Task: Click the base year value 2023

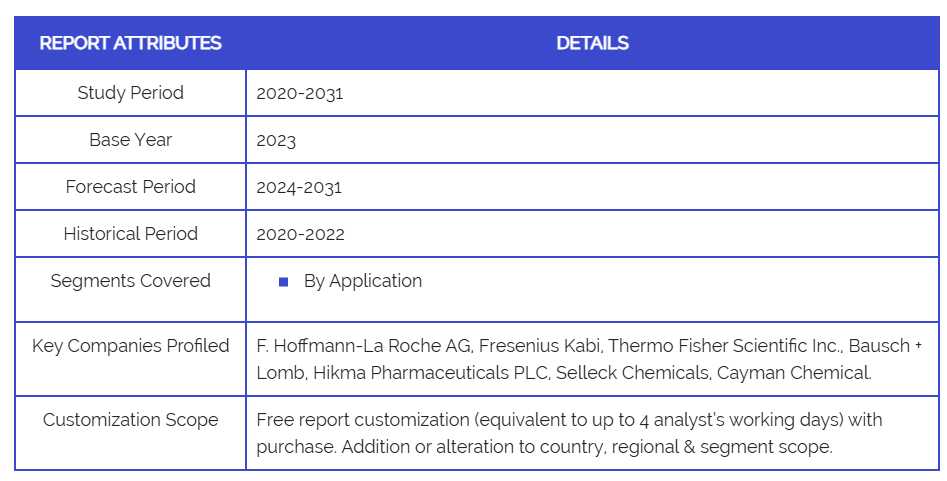Action: [276, 141]
